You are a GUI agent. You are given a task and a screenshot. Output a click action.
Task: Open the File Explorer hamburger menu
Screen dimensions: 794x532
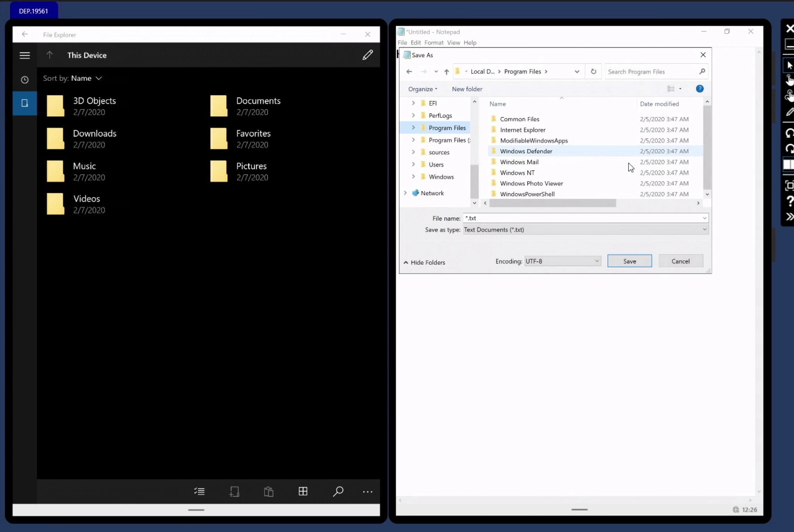click(x=25, y=55)
